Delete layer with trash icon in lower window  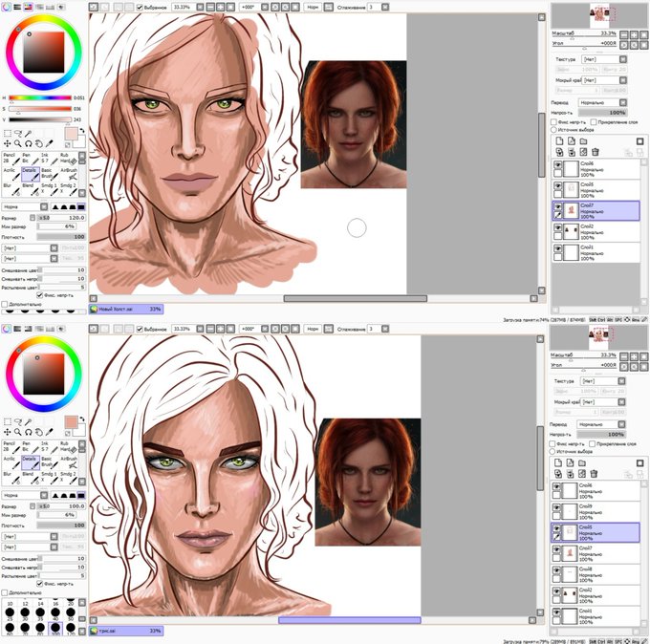(x=594, y=474)
